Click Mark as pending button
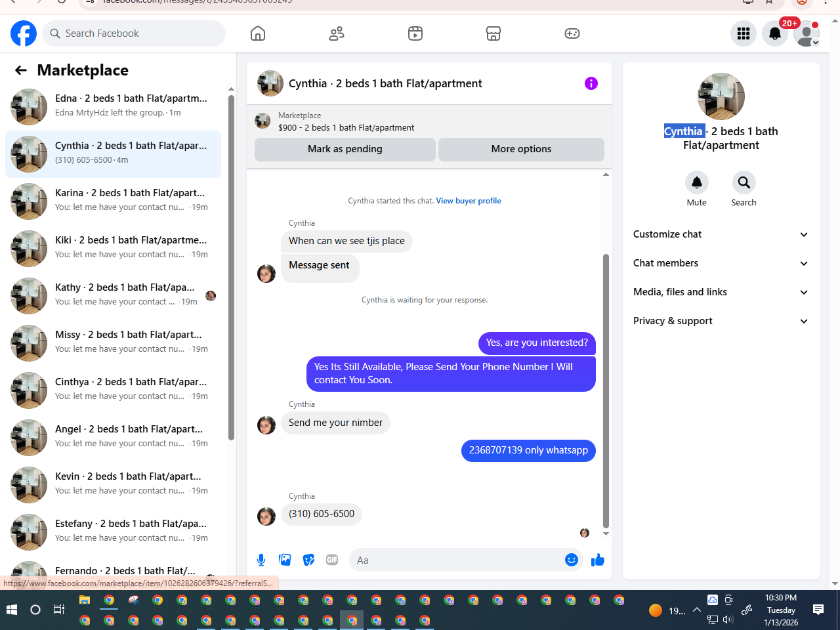Screen dimensions: 840x630 tap(345, 149)
